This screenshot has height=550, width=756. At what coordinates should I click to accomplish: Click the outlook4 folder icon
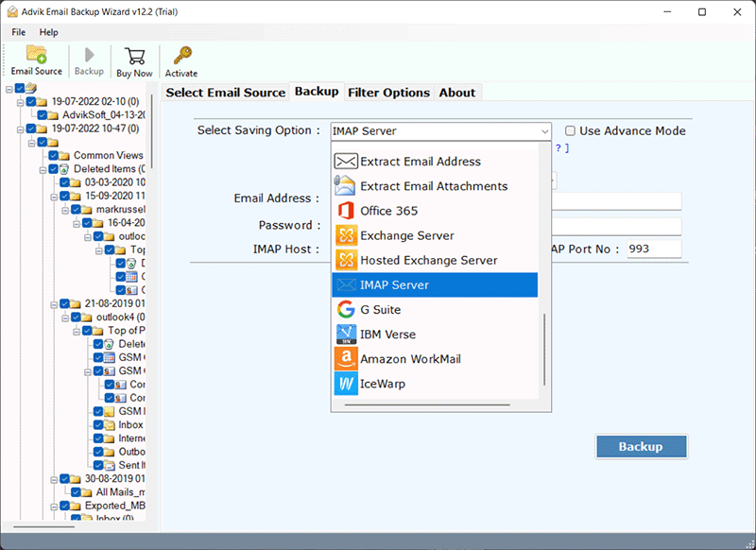click(87, 318)
